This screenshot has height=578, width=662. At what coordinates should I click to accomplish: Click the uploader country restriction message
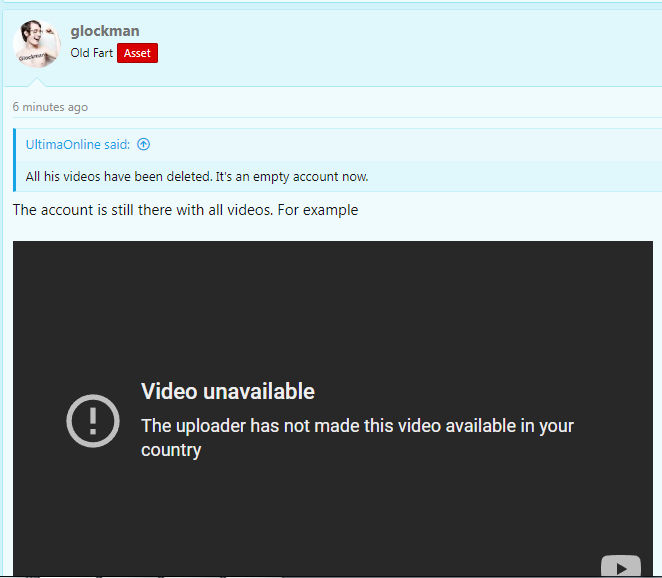pos(357,426)
